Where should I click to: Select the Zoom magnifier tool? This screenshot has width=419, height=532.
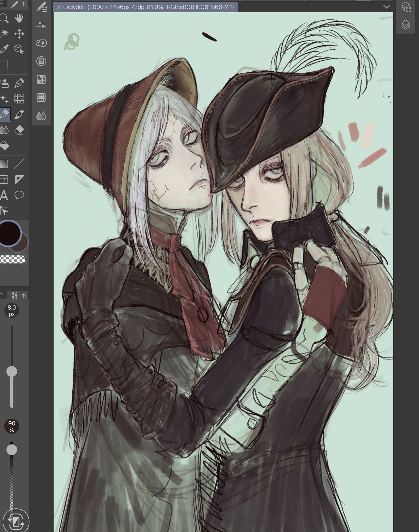click(4, 18)
